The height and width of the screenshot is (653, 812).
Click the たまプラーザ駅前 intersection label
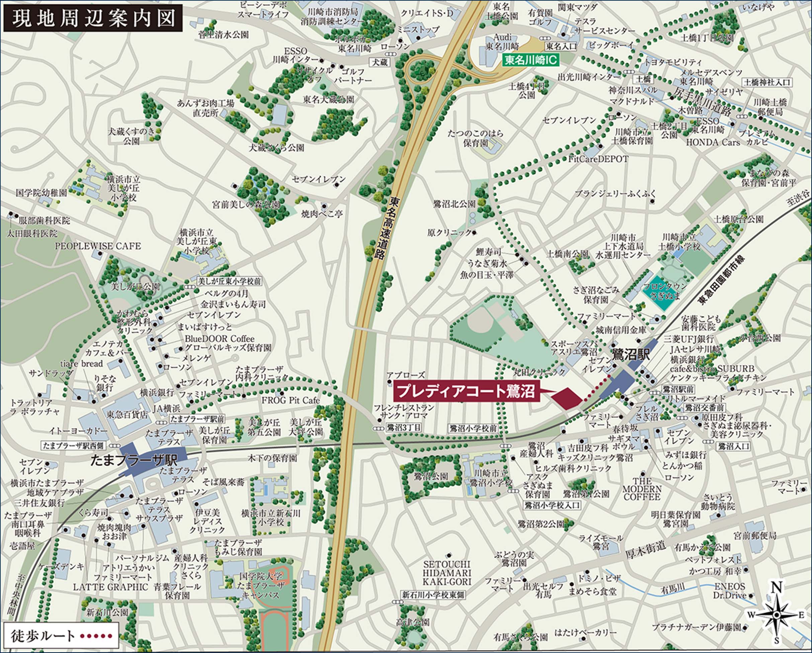pyautogui.click(x=197, y=418)
